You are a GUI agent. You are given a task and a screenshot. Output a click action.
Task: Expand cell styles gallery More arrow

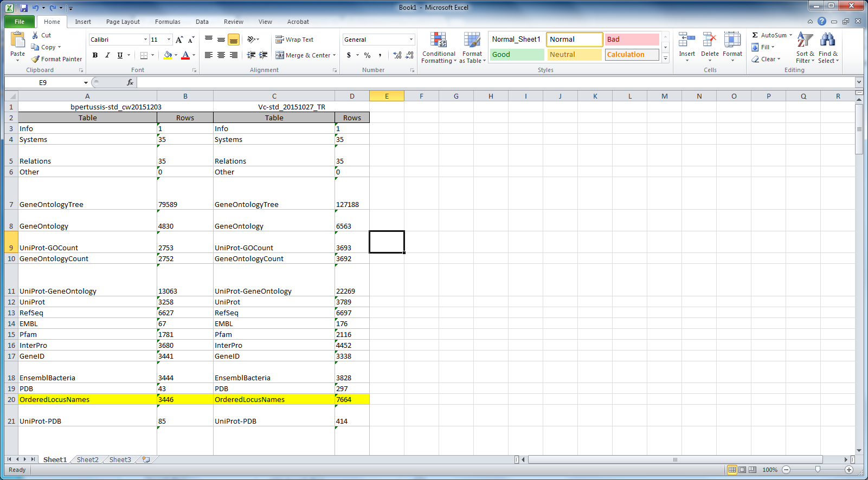(x=665, y=59)
